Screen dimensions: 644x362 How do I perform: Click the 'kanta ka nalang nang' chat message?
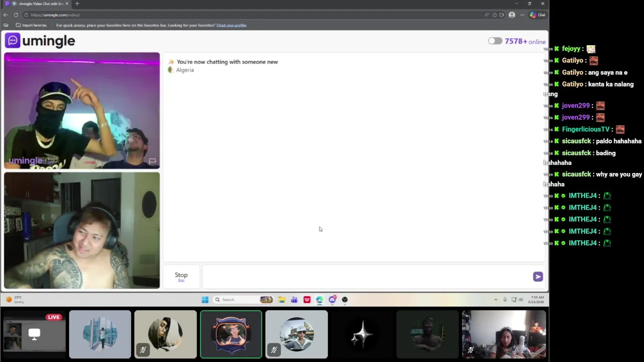(589, 89)
